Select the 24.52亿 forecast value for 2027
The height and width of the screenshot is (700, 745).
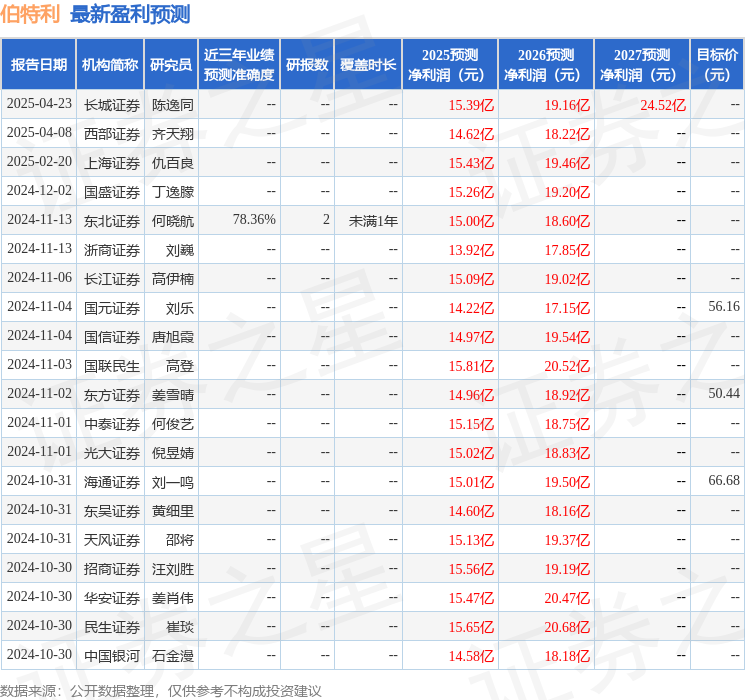[x=663, y=104]
